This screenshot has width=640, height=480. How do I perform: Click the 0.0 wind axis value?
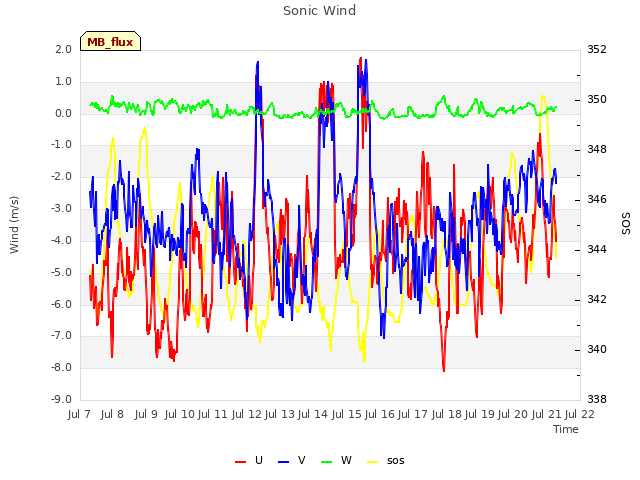pos(63,113)
